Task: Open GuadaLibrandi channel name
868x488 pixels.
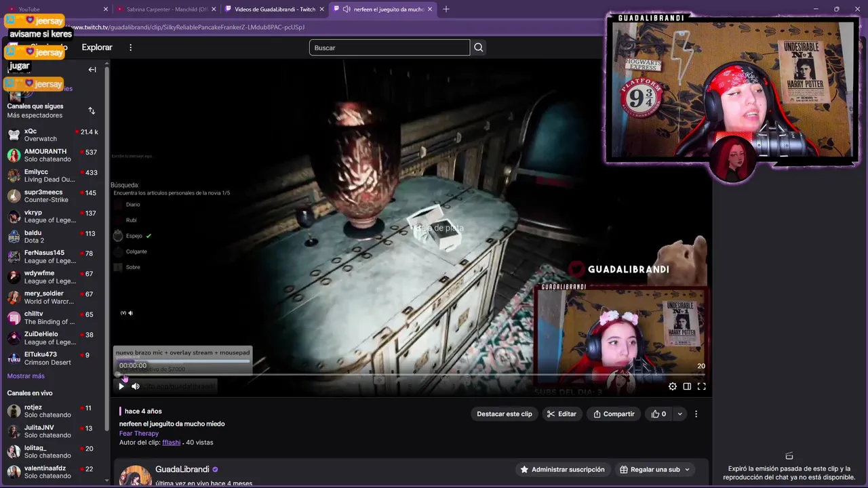Action: coord(182,470)
